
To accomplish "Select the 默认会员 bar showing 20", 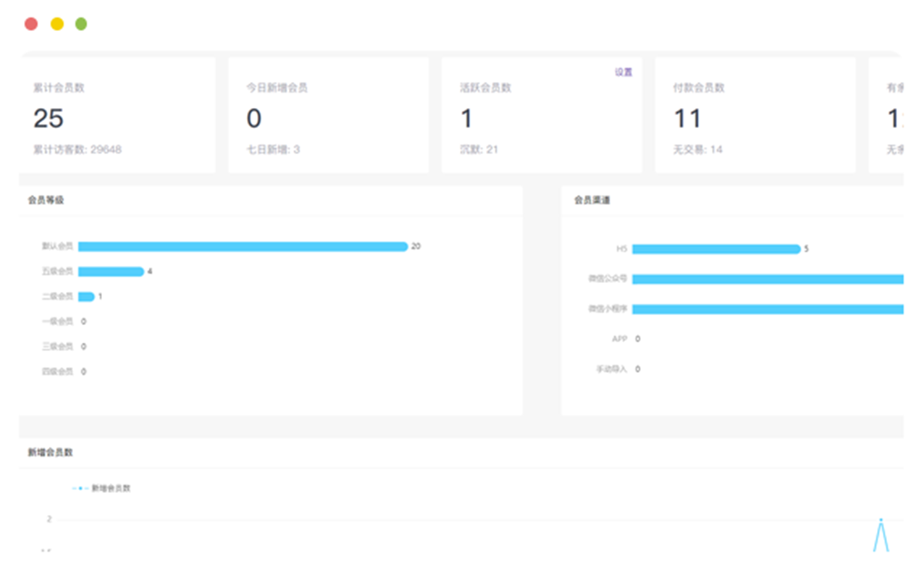I will click(x=243, y=247).
